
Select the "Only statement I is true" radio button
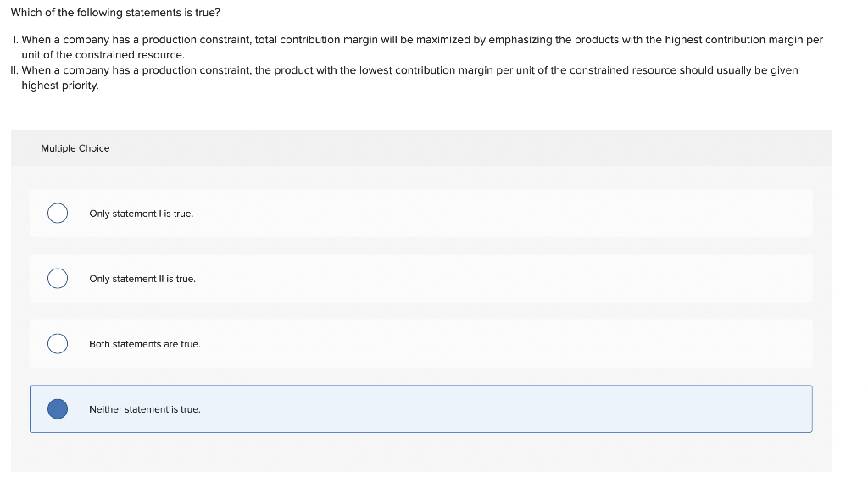pyautogui.click(x=58, y=214)
